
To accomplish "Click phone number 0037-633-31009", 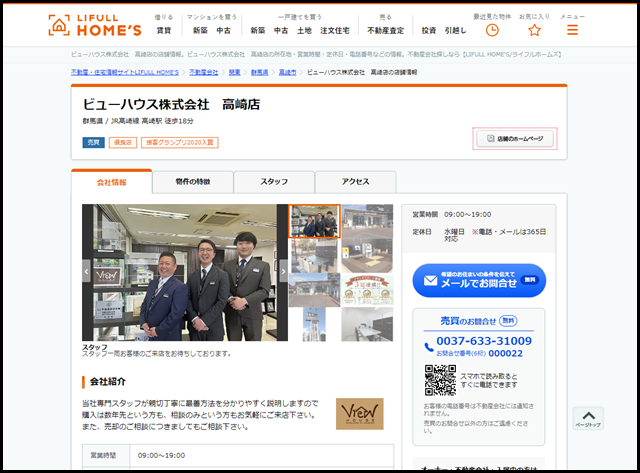I will (x=484, y=341).
